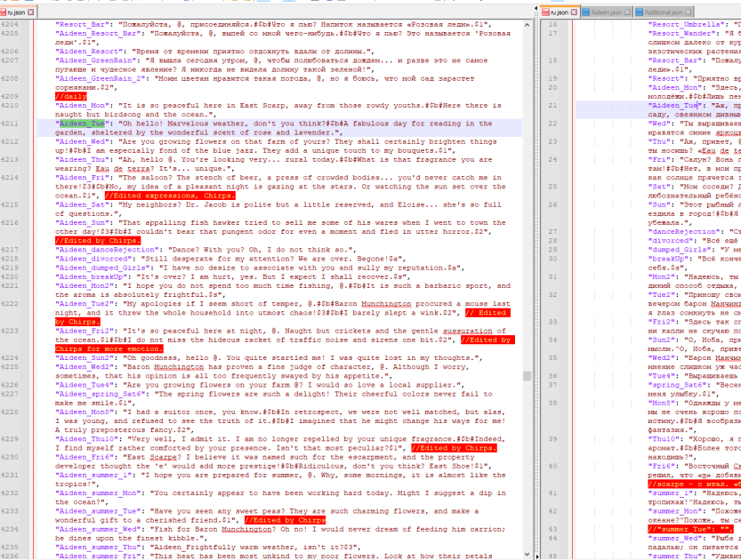Viewport: 741px width, 560px height.
Task: Click the highlighted "Aideen_Tue" key in left pane
Action: [x=82, y=124]
